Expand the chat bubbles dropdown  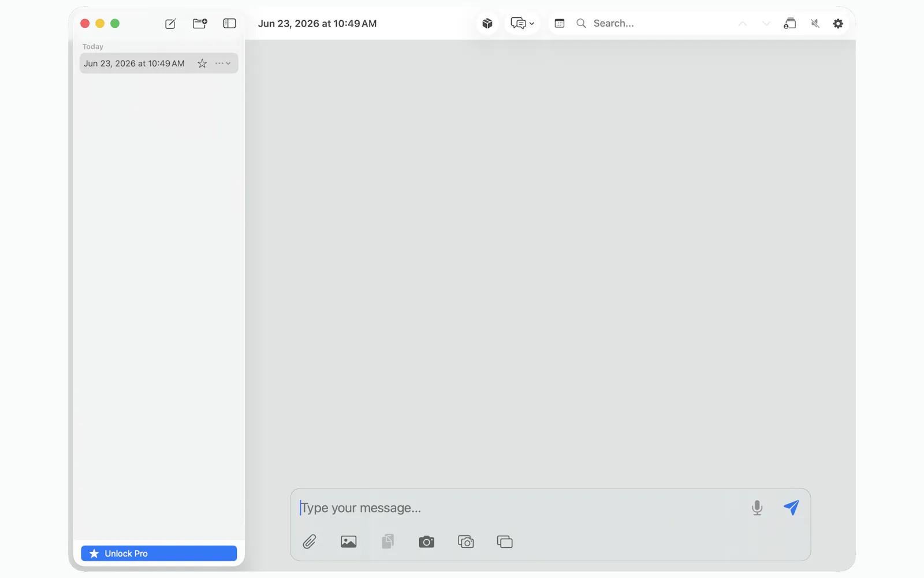(522, 24)
